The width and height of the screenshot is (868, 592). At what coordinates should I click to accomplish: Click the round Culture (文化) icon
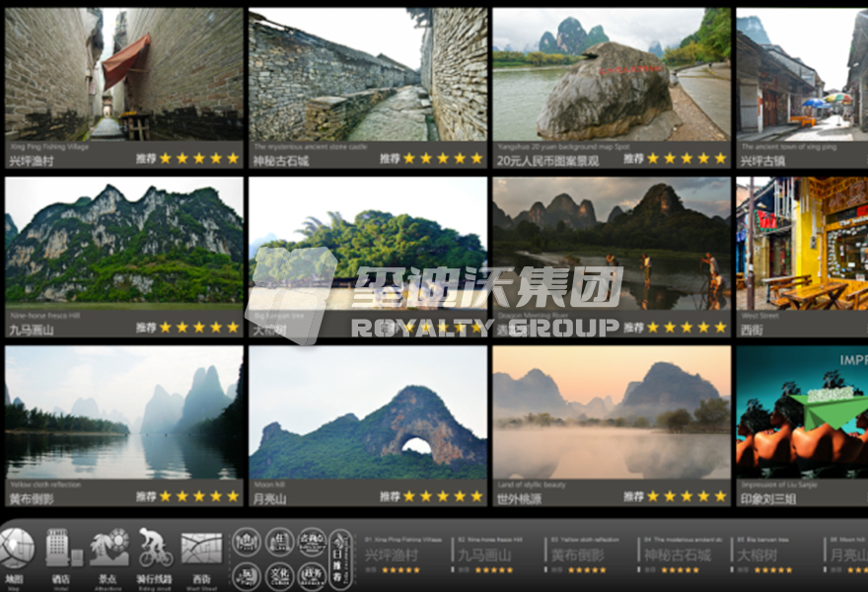(x=280, y=575)
